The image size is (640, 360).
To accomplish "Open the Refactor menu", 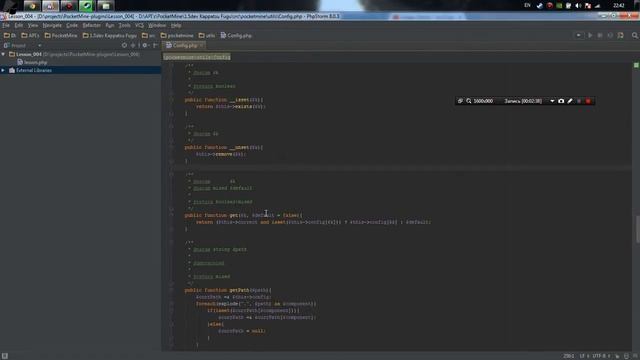I will (x=91, y=25).
